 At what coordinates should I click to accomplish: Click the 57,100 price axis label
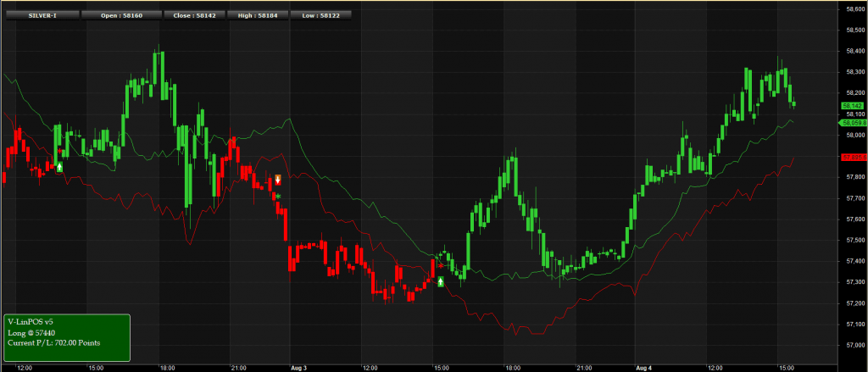854,325
